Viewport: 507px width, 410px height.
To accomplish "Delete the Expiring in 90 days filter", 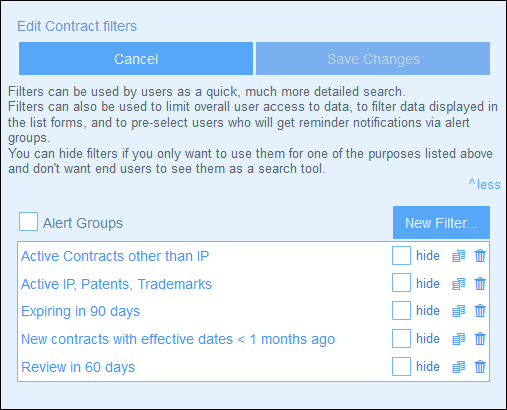I will [x=480, y=311].
